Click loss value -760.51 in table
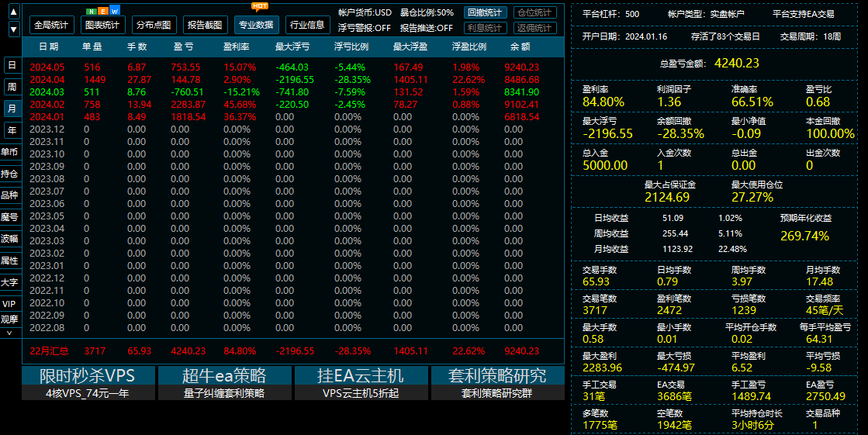 [187, 91]
